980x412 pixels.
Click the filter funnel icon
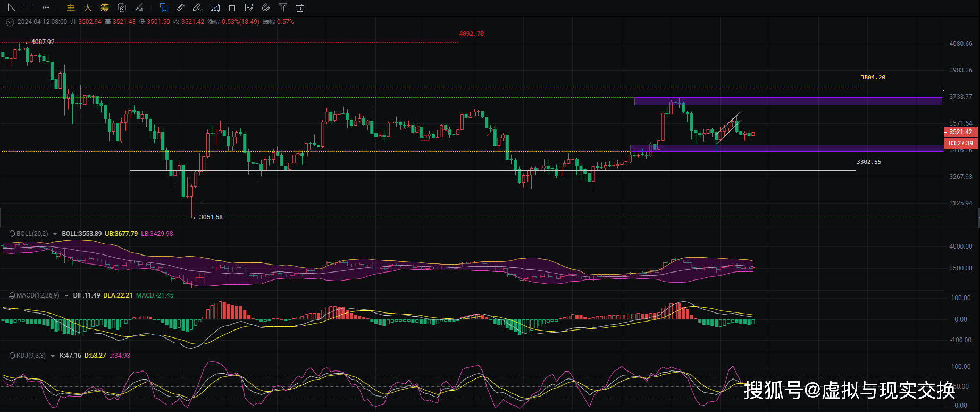283,7
